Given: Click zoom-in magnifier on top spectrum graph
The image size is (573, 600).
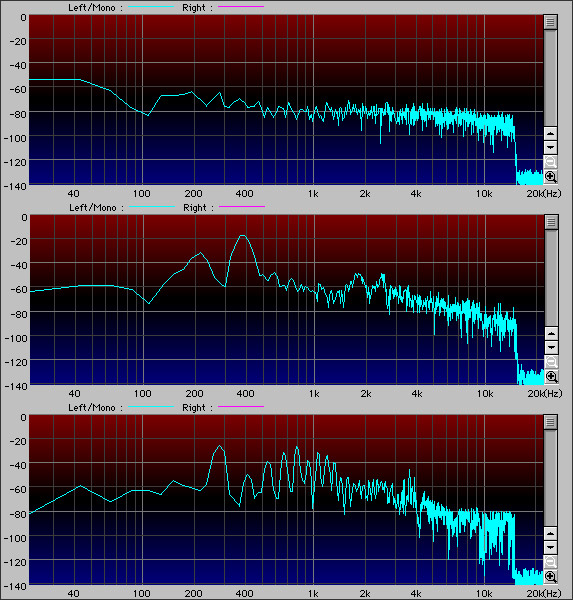Looking at the screenshot, I should click(550, 177).
